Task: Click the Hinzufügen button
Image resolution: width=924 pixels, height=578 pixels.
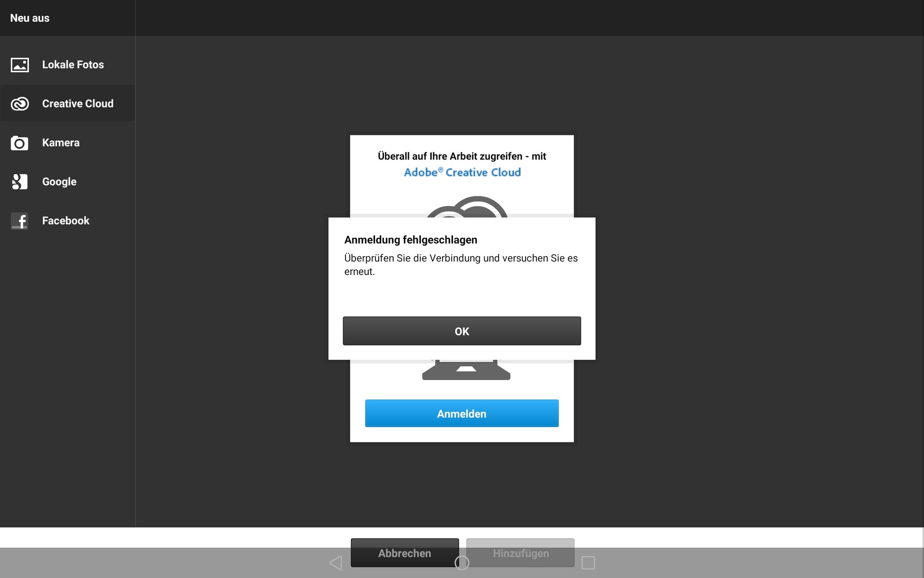Action: [520, 553]
